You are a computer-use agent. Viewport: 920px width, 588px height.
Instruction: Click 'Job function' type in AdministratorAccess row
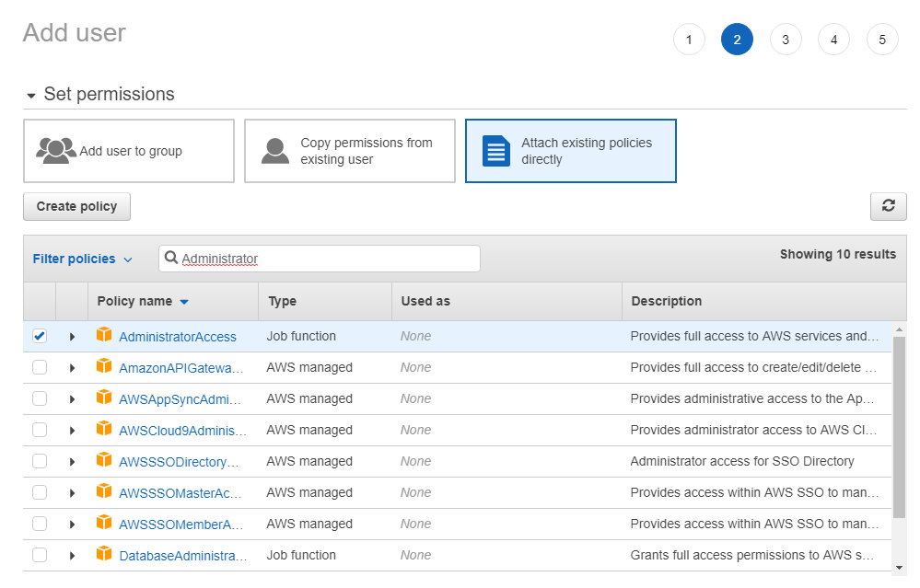pyautogui.click(x=301, y=337)
